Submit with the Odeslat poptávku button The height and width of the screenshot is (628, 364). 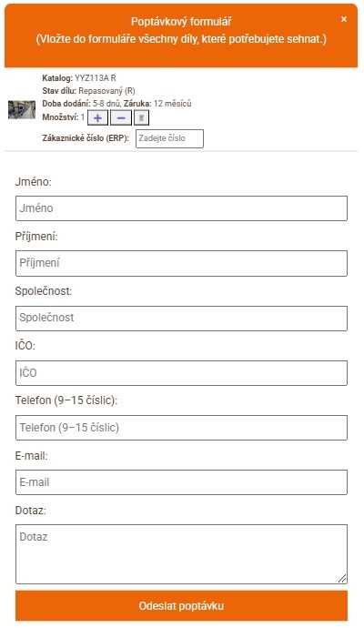[x=181, y=605]
